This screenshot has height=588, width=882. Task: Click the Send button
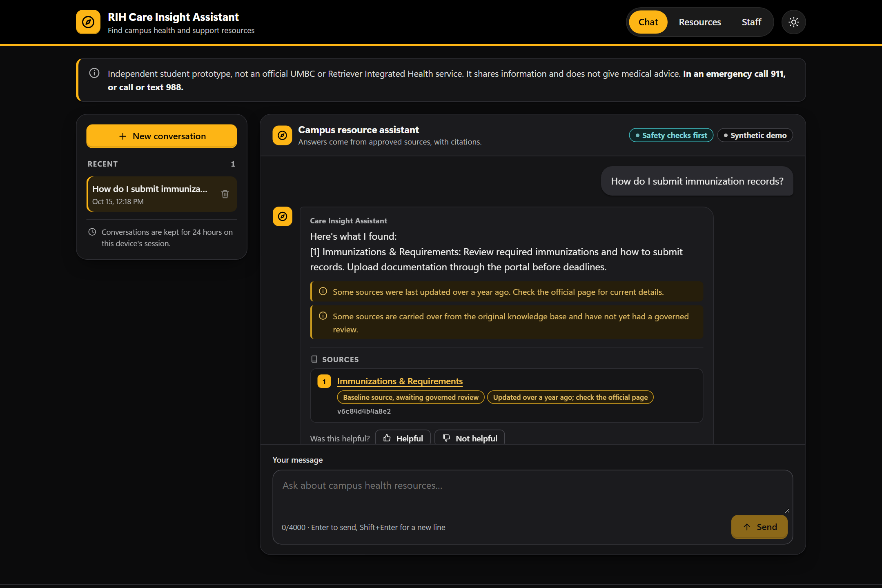click(x=759, y=527)
